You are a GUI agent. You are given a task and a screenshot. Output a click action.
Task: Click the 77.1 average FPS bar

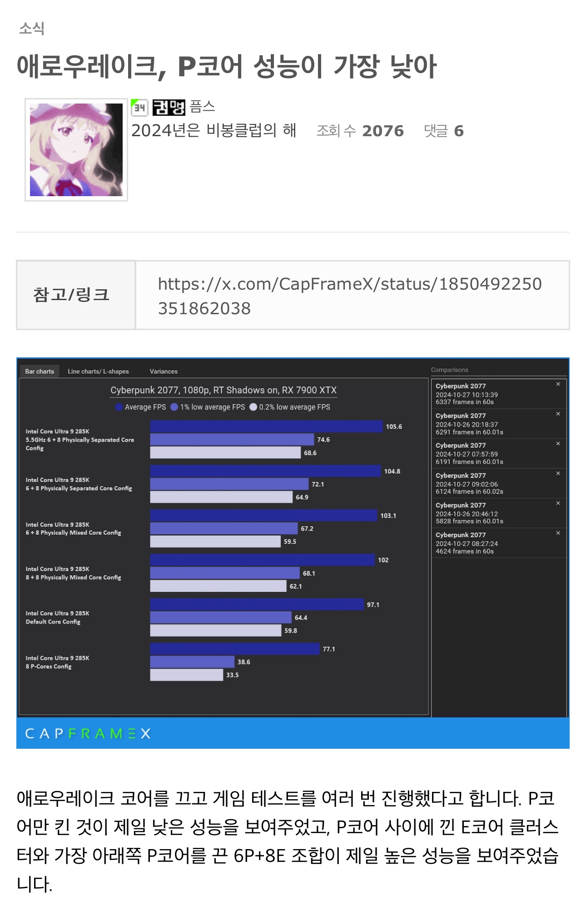point(235,648)
